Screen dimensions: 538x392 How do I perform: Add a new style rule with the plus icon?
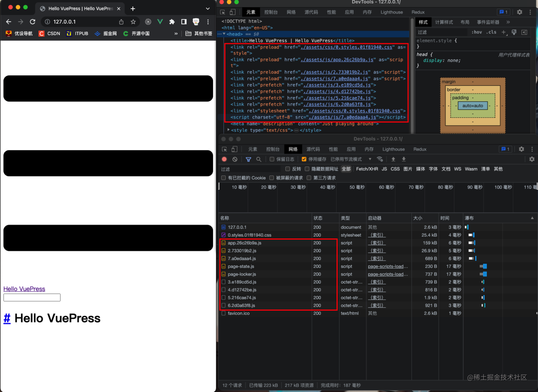click(x=504, y=32)
